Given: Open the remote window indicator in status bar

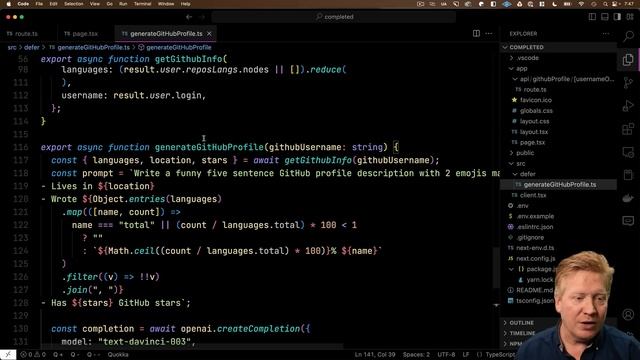Looking at the screenshot, I should [x=8, y=355].
